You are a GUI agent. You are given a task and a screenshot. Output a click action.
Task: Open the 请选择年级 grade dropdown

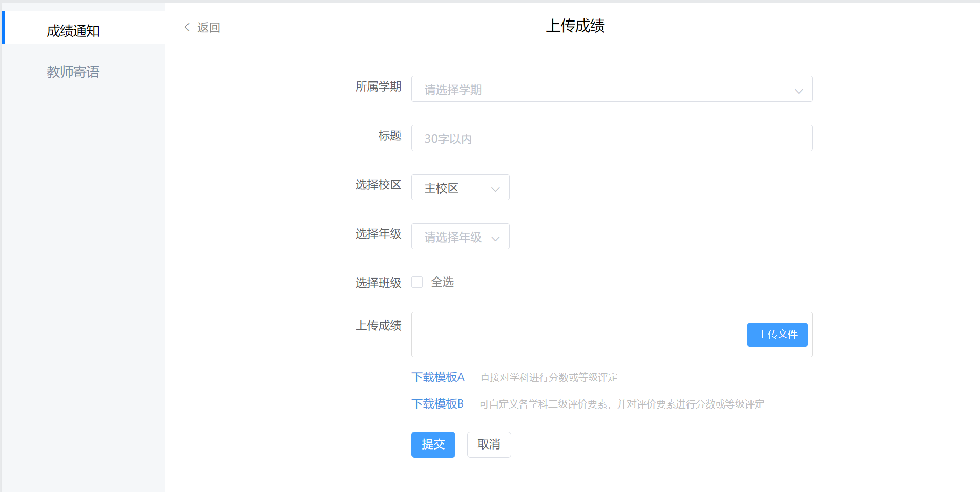453,237
